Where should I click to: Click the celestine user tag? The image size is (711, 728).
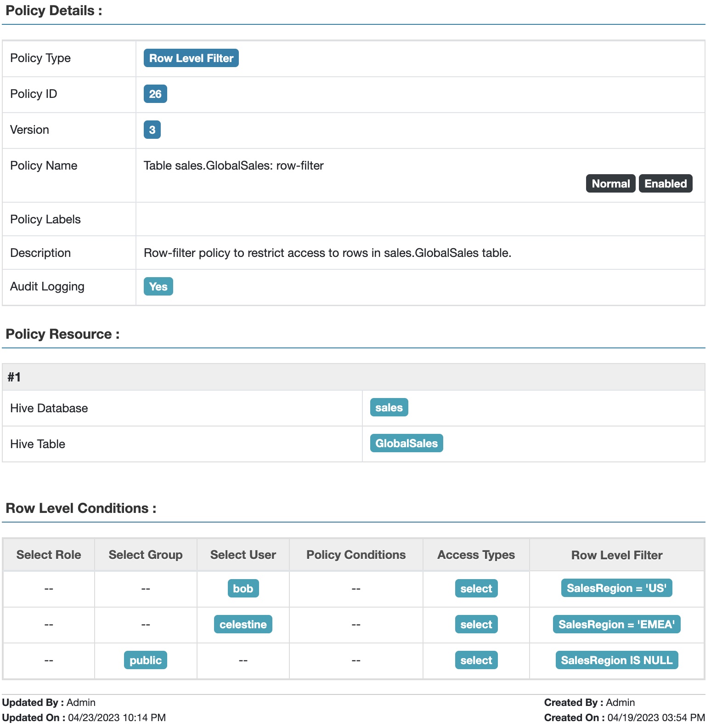[x=243, y=625]
